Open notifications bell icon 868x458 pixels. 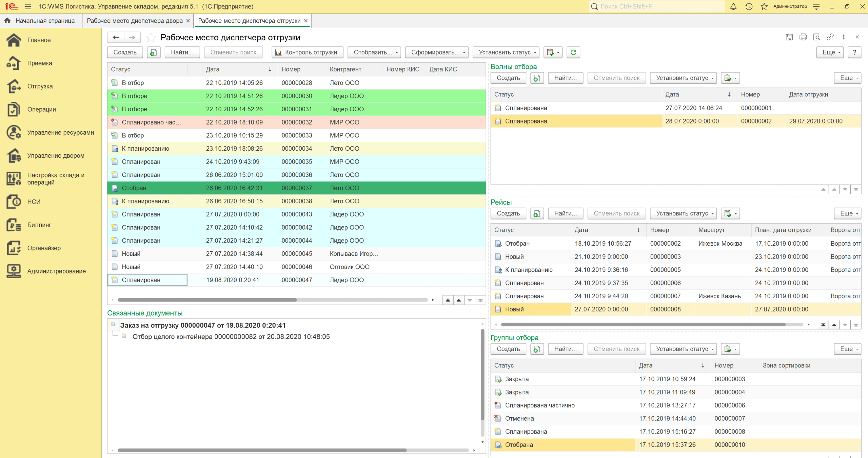tap(733, 6)
